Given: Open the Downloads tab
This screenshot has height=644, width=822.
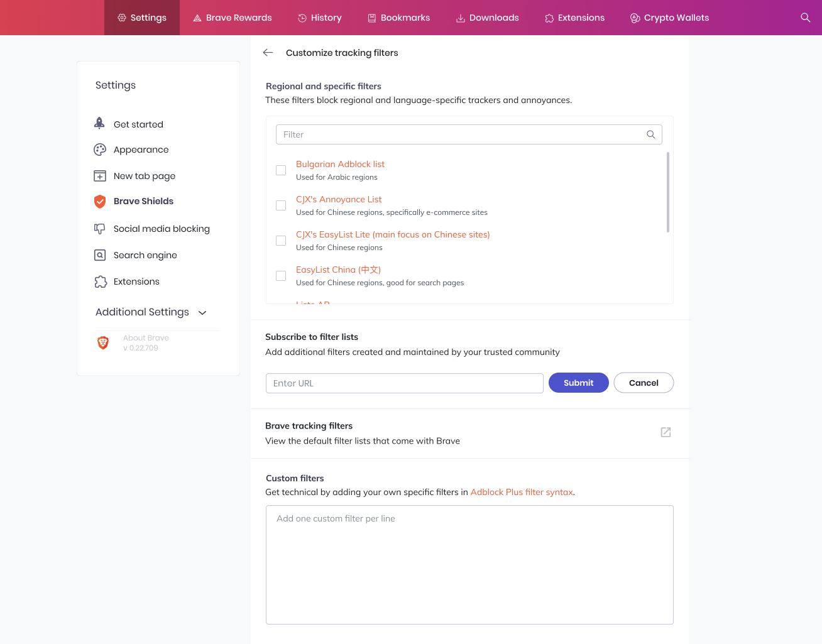Looking at the screenshot, I should point(488,18).
